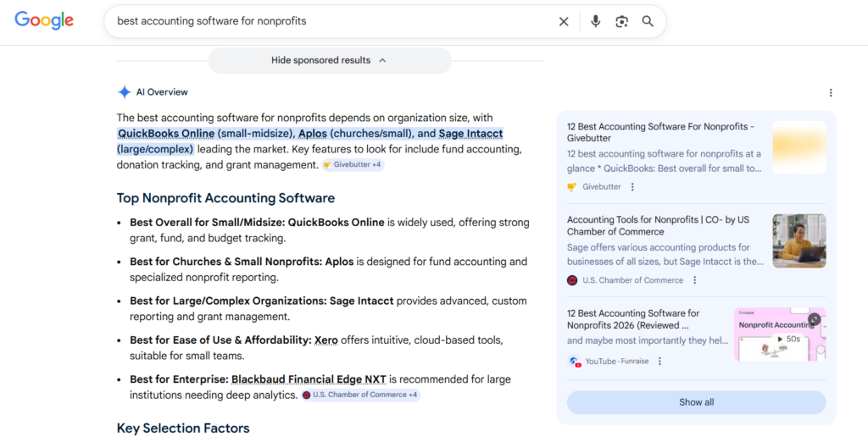Image resolution: width=868 pixels, height=442 pixels.
Task: Submit search with magnifying glass icon
Action: pyautogui.click(x=648, y=21)
